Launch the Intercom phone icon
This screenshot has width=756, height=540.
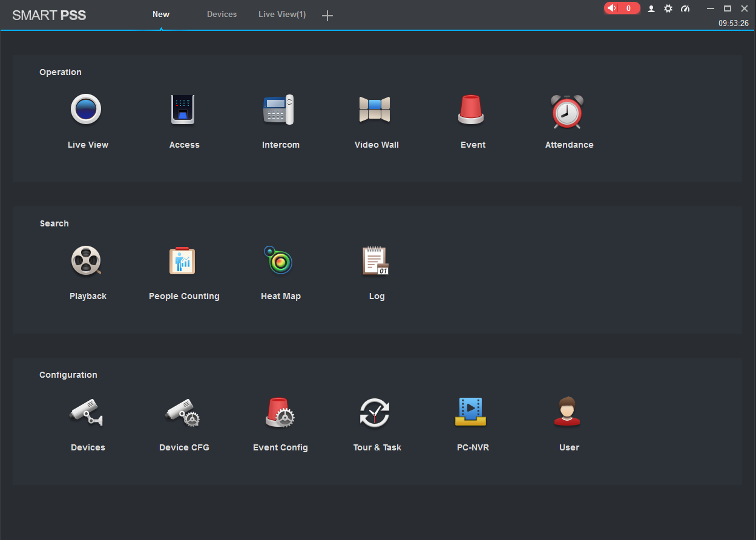tap(278, 110)
